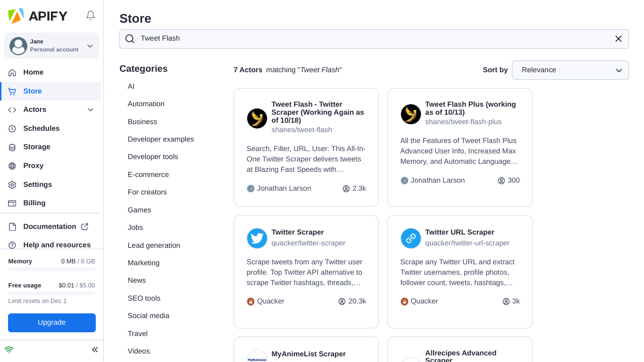Click the notifications bell icon
The image size is (644, 362).
[x=91, y=16]
